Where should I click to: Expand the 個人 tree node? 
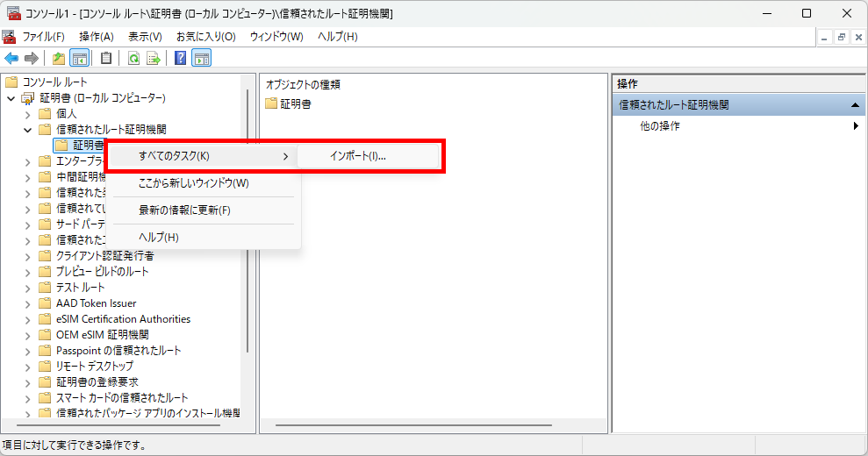click(28, 115)
